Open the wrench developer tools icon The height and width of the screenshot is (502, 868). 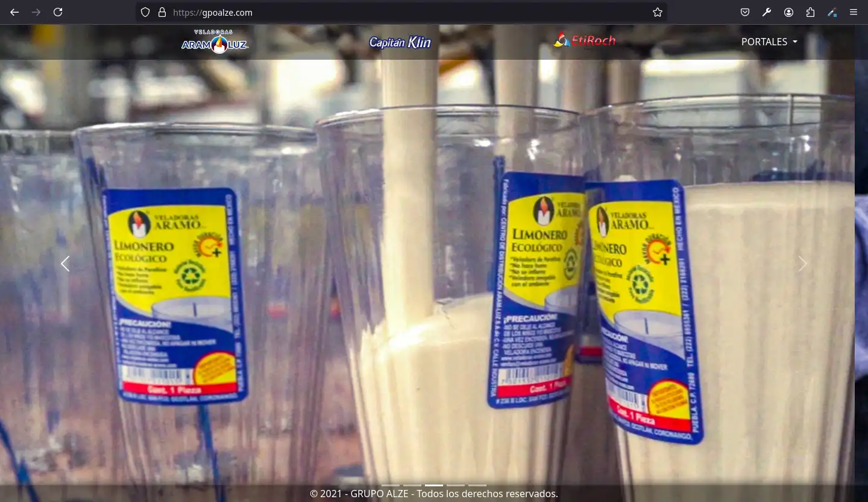[767, 12]
